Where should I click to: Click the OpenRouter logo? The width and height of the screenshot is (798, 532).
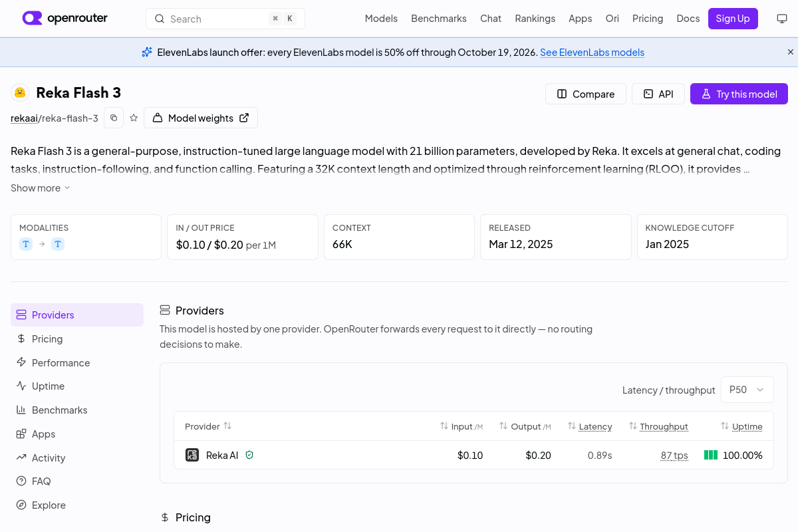[65, 18]
